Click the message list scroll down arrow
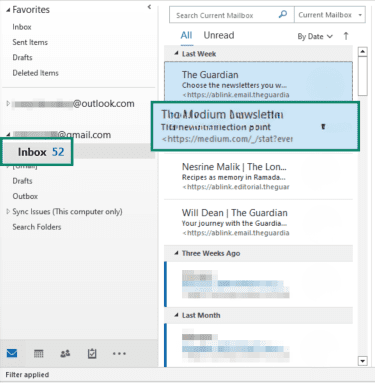The width and height of the screenshot is (375, 383). [x=362, y=361]
